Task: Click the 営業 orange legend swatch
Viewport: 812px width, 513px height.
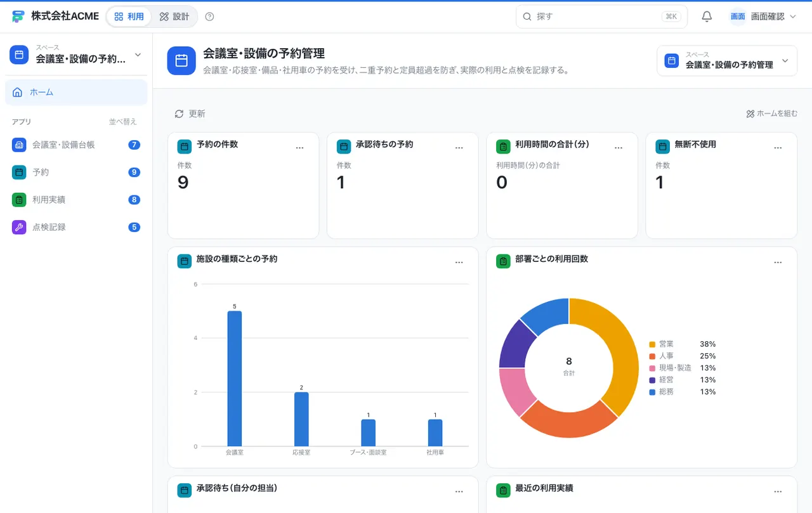Action: pos(652,344)
